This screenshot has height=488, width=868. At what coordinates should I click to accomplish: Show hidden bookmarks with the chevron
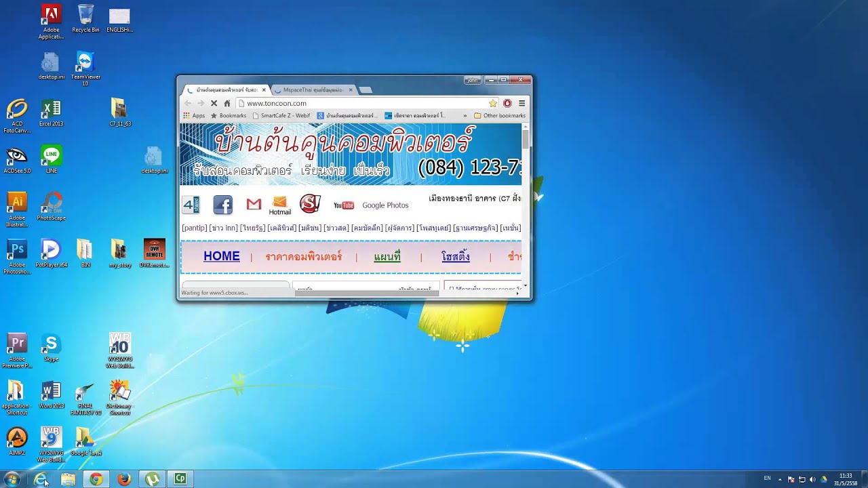click(465, 116)
